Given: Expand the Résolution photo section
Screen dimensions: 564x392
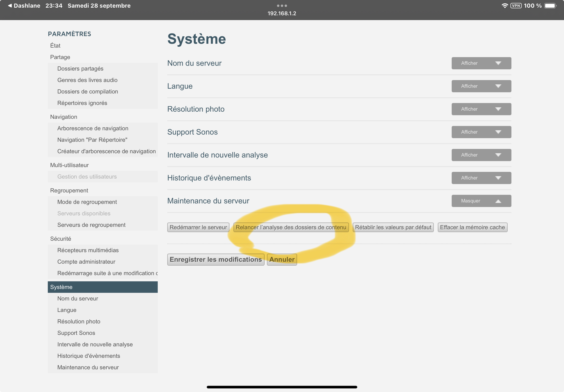Looking at the screenshot, I should pos(481,109).
